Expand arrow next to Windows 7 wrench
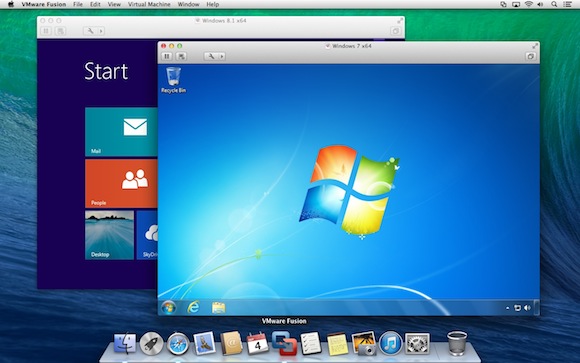 click(222, 56)
